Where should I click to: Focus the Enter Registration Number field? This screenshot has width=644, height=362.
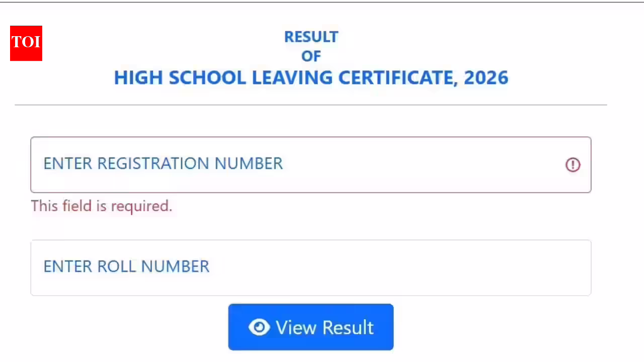tap(311, 165)
